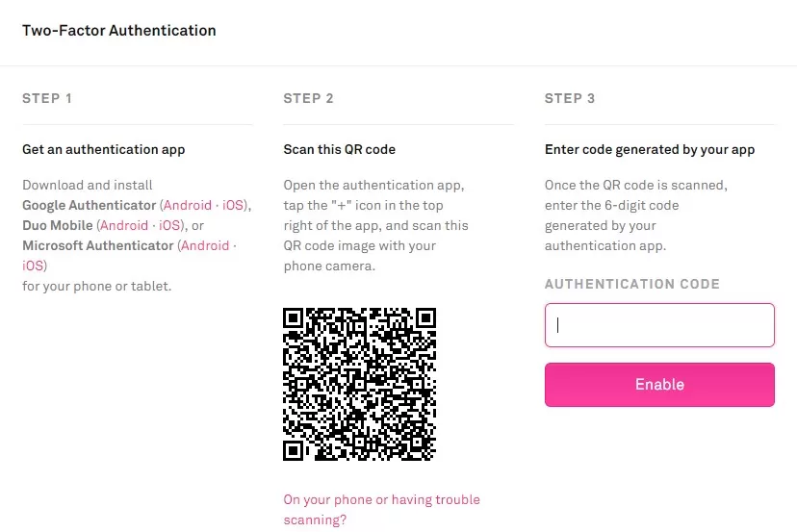Click the STEP 1 label
The width and height of the screenshot is (797, 532).
click(x=47, y=98)
